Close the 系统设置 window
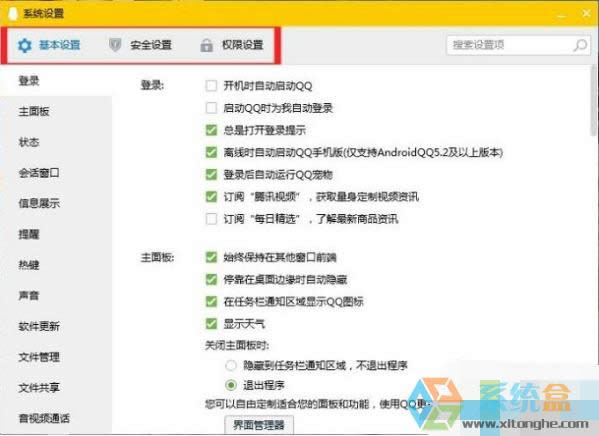599x436 pixels. [x=586, y=14]
